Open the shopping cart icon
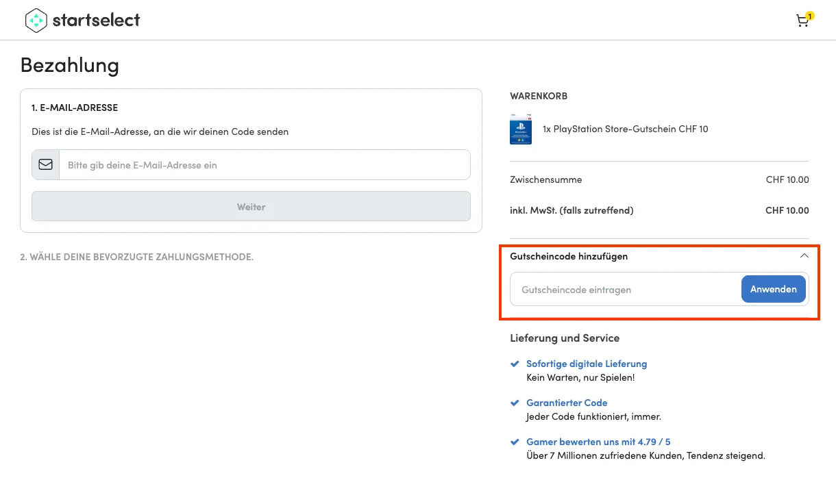This screenshot has height=504, width=836. (x=801, y=21)
